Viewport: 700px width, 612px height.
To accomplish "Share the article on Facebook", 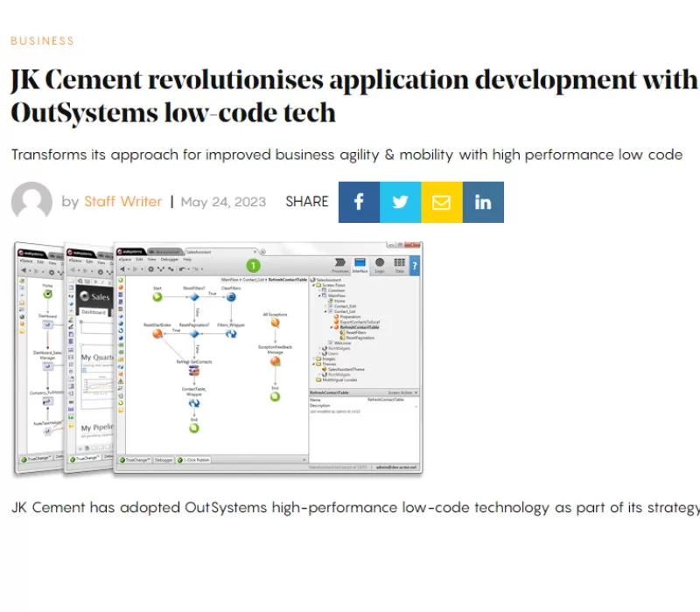I will click(359, 202).
